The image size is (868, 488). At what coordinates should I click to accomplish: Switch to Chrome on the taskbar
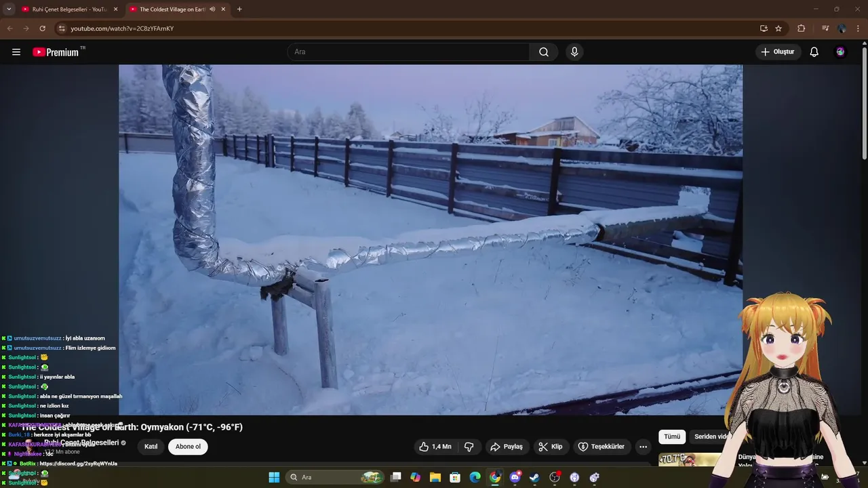(x=495, y=477)
